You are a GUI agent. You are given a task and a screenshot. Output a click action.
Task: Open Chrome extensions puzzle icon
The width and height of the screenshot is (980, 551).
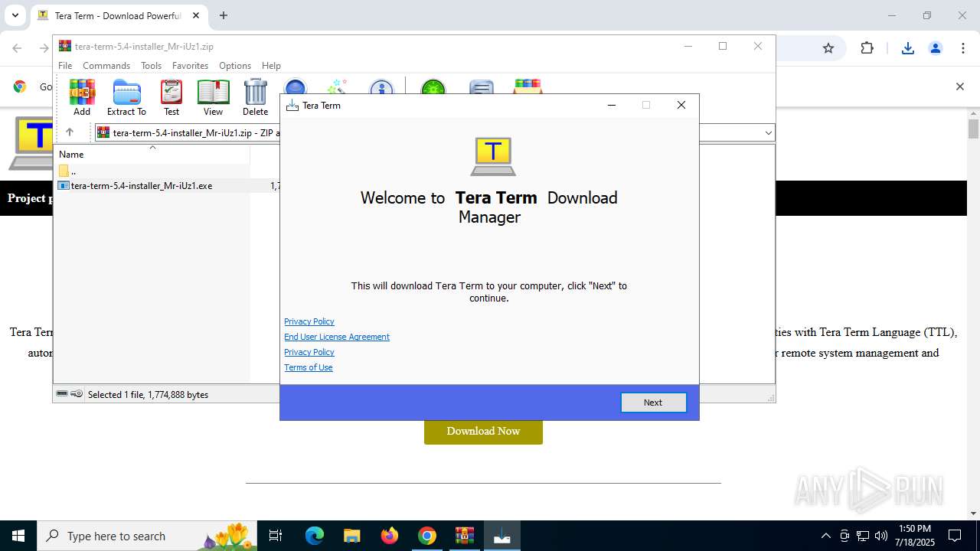867,48
